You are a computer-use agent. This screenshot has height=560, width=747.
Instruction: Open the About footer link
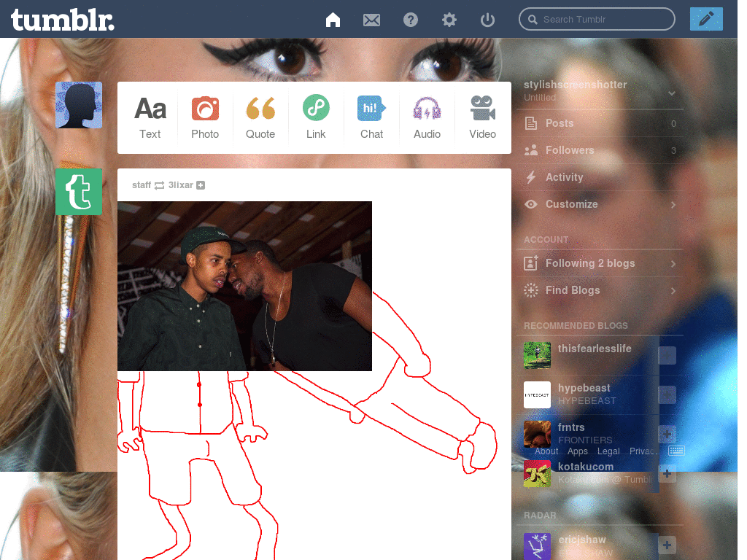point(546,451)
